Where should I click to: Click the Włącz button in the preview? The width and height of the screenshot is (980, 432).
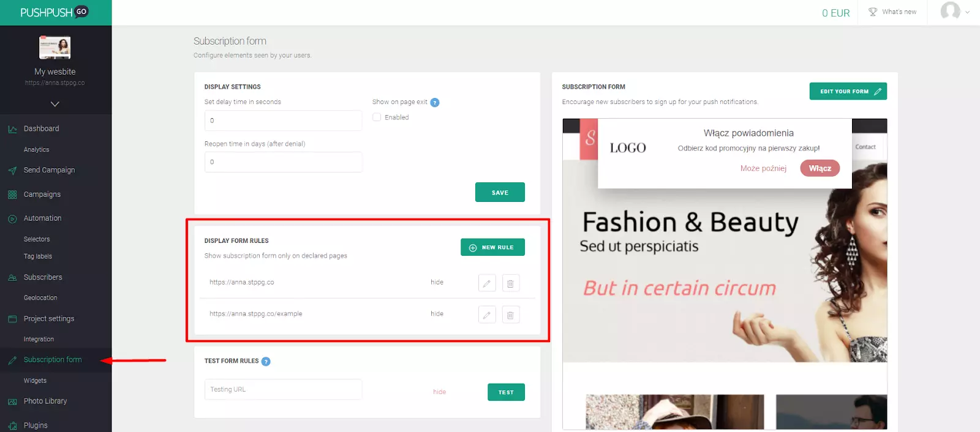tap(820, 168)
